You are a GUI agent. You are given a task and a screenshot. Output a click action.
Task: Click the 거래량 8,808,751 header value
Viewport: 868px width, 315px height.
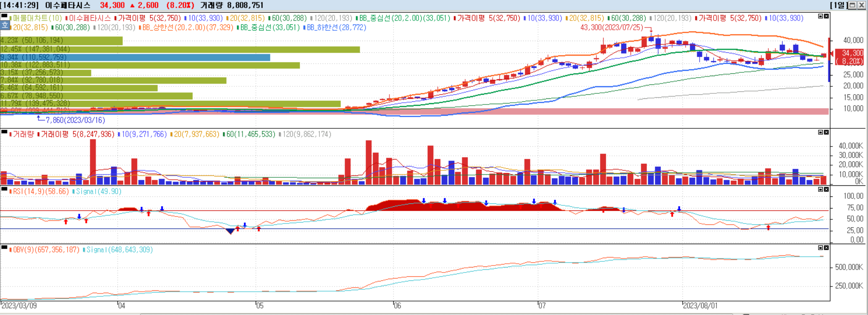point(232,5)
